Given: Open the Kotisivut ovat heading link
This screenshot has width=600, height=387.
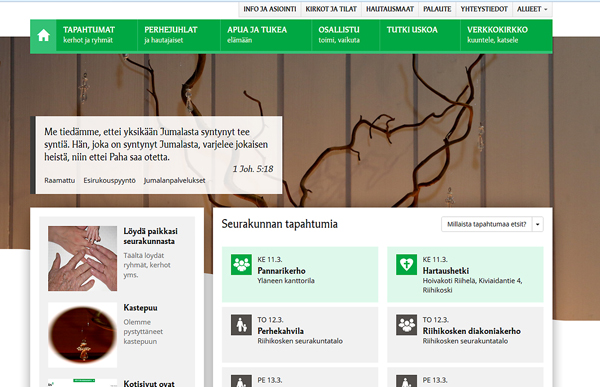Looking at the screenshot, I should click(149, 383).
